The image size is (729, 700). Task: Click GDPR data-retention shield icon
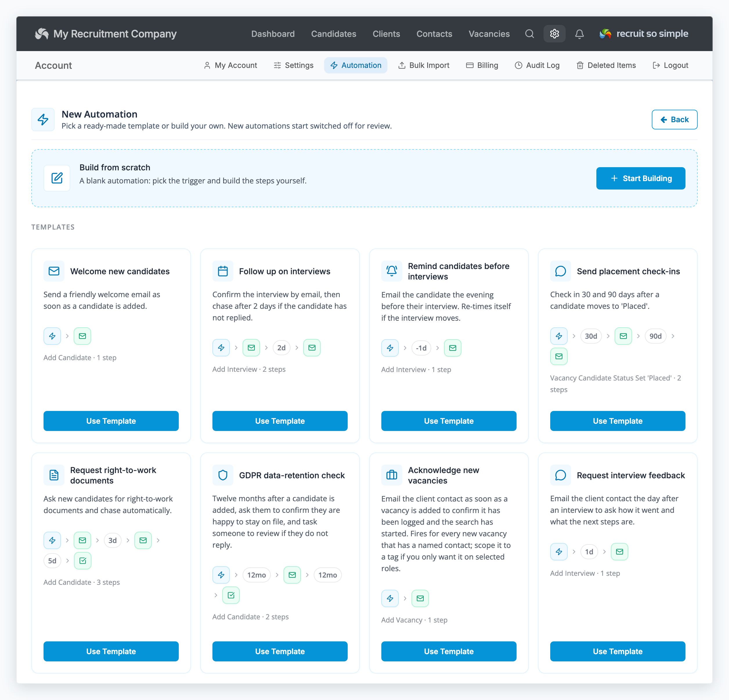pos(223,475)
